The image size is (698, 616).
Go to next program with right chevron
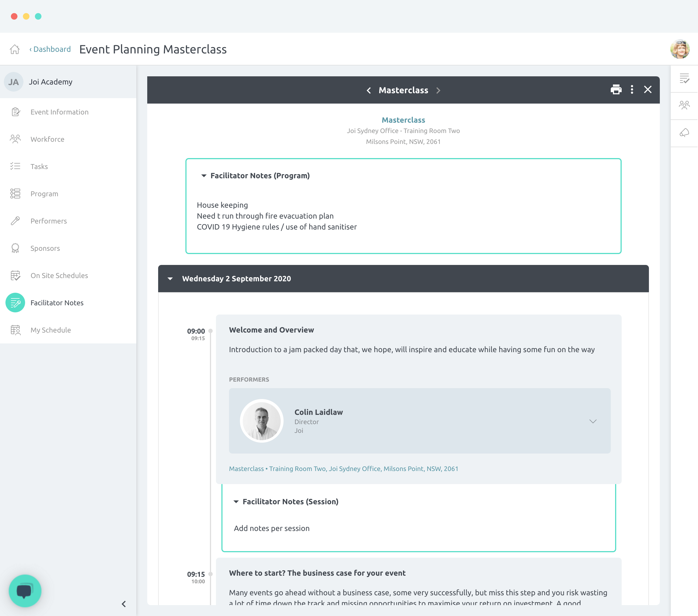coord(438,90)
